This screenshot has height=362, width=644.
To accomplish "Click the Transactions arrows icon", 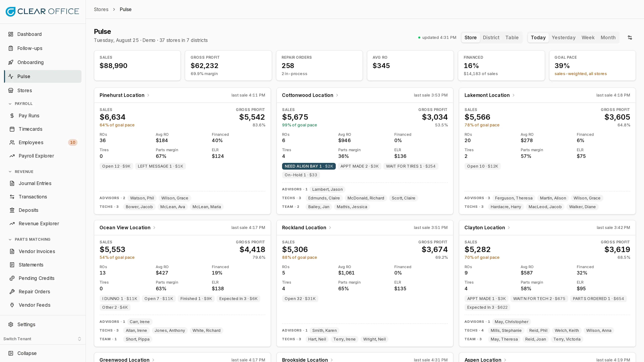I will 12,197.
